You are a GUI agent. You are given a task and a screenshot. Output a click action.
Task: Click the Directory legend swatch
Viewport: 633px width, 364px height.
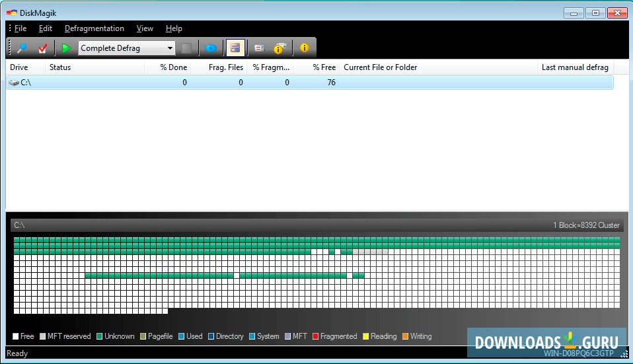click(211, 336)
